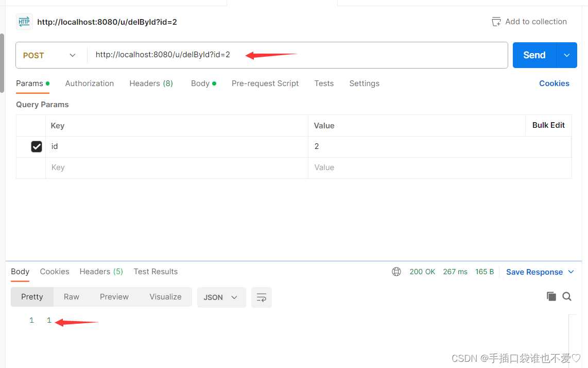Open the Cookies link
This screenshot has height=368, width=588.
(x=554, y=83)
